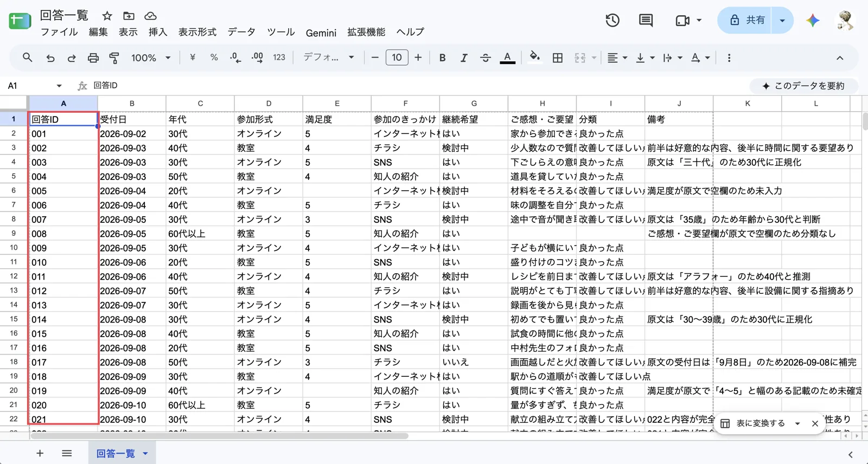
Task: Click the horizontal scrollbar
Action: (220, 436)
